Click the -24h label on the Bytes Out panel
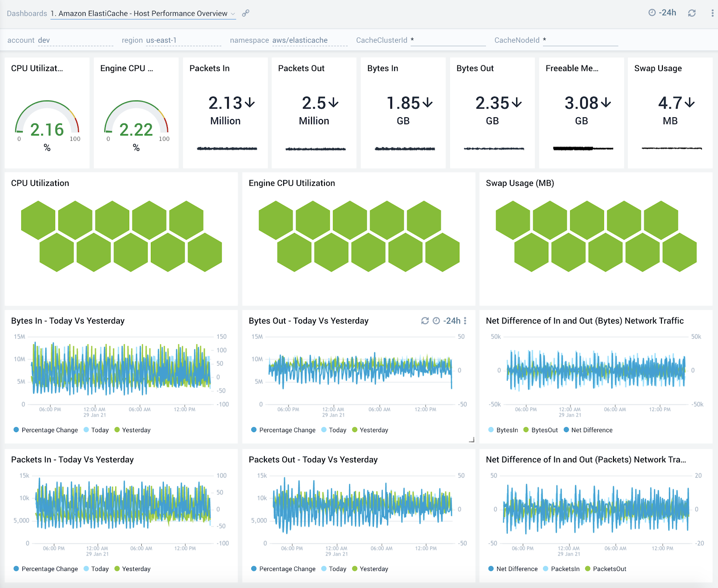Image resolution: width=718 pixels, height=588 pixels. pyautogui.click(x=451, y=321)
